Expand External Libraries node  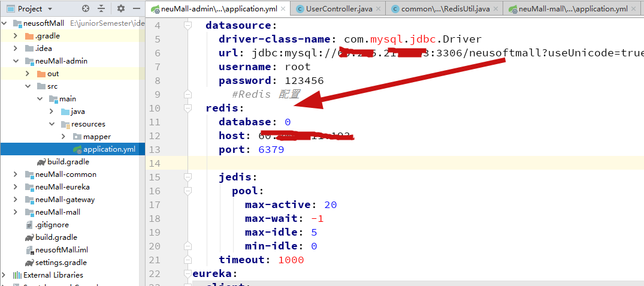[4, 275]
